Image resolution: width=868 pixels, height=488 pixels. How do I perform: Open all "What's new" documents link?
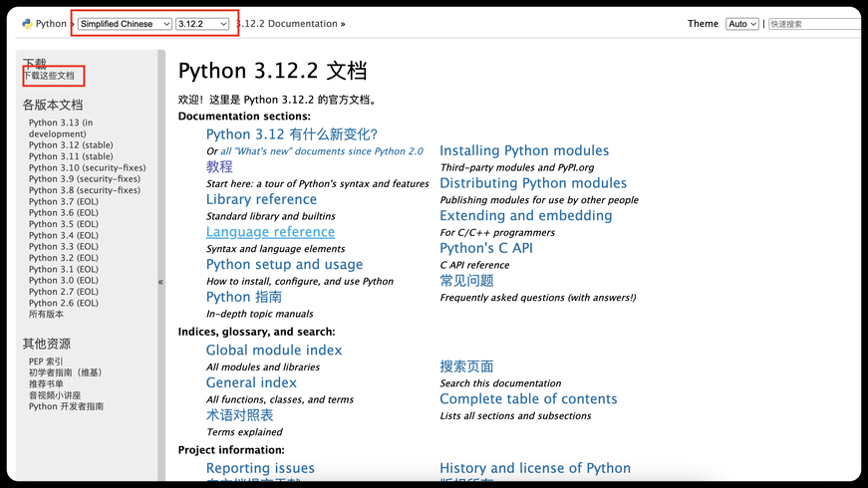coord(322,151)
